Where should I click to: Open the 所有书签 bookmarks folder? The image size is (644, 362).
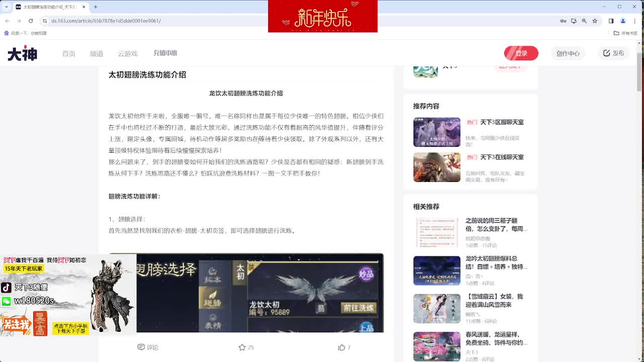(626, 33)
